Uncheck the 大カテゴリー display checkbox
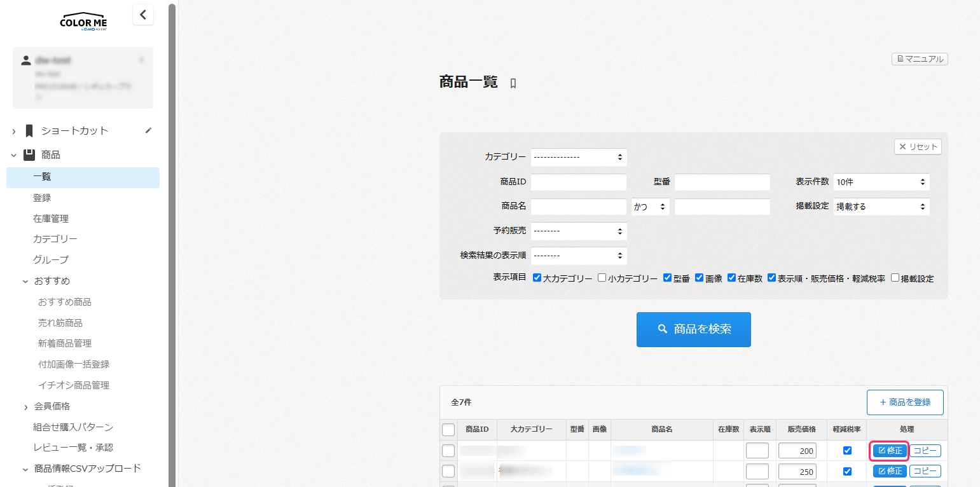Screen dimensions: 980x487 pos(537,278)
